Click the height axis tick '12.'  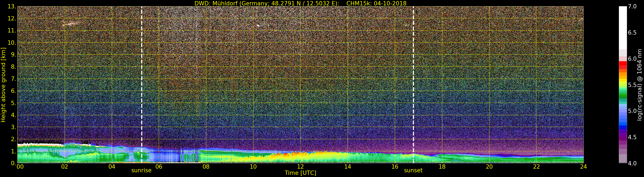pyautogui.click(x=12, y=18)
